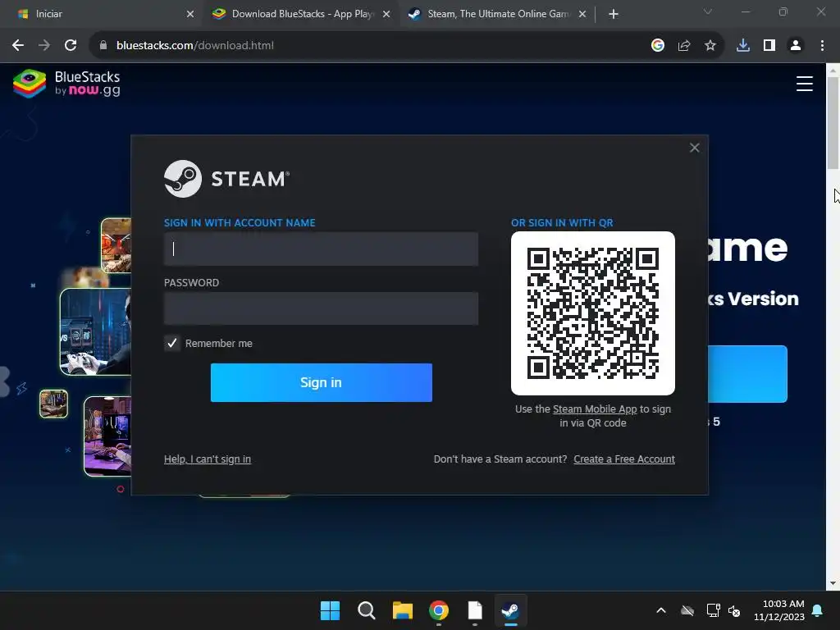Screen dimensions: 840x630
Task: Close the Iniciar tab
Action: coord(190,15)
